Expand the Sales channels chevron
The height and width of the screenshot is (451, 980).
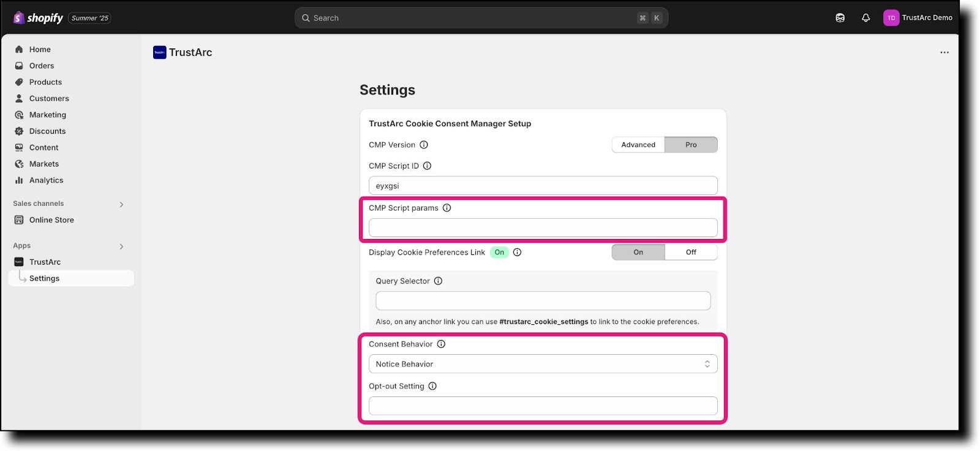click(121, 204)
